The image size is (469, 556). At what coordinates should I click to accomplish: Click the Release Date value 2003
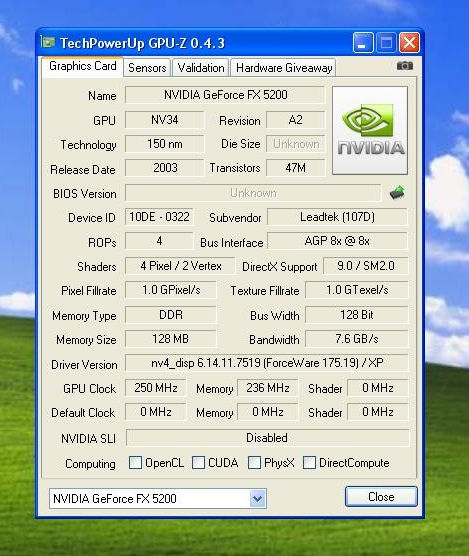coord(164,168)
